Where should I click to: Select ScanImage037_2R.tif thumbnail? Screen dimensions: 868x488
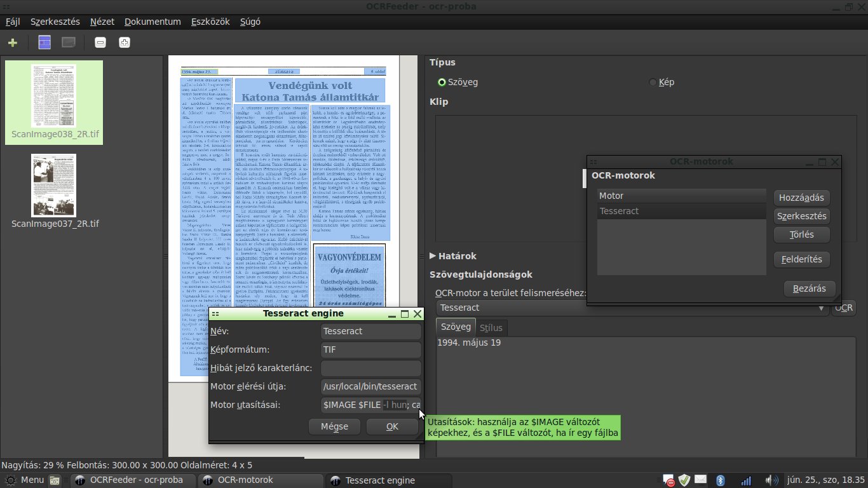click(x=53, y=191)
